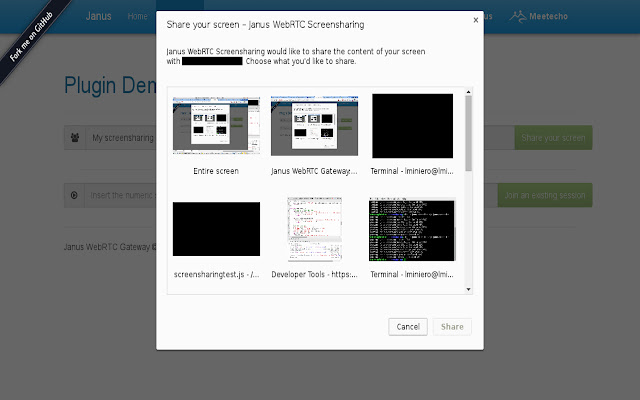640x400 pixels.
Task: Close the share dialog with X
Action: (476, 20)
